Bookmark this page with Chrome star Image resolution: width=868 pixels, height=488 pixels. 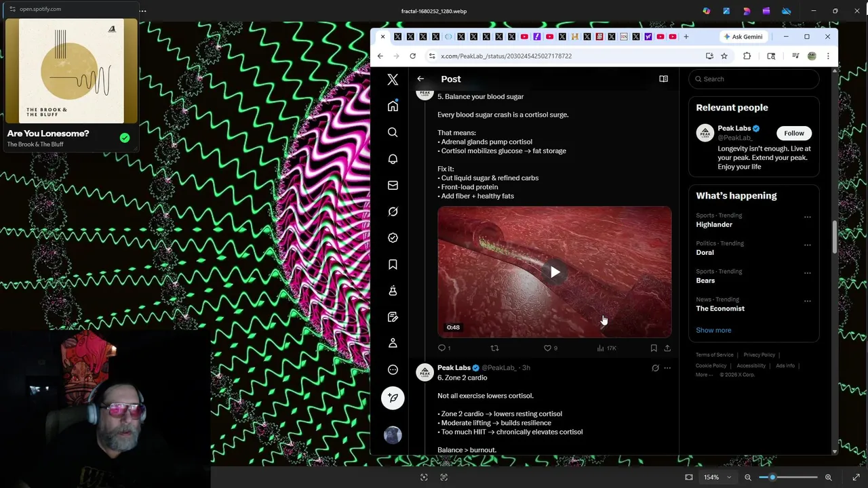724,56
